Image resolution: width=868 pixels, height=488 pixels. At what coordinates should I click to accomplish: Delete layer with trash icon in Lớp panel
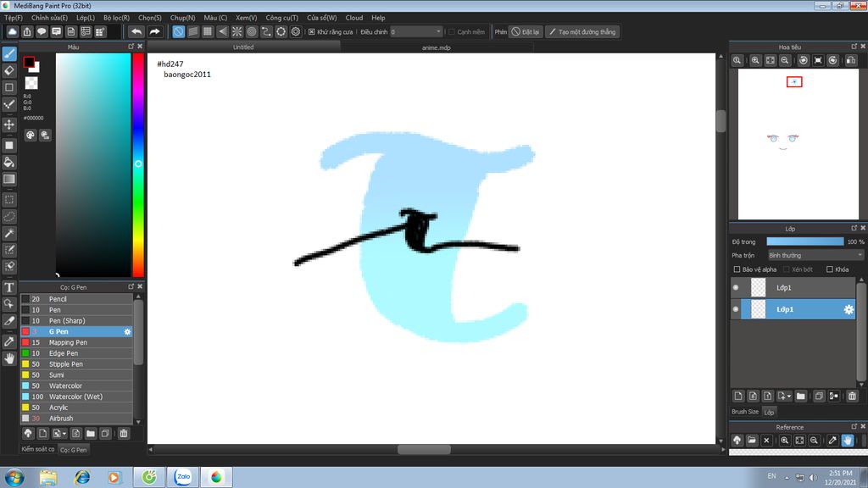(x=852, y=396)
